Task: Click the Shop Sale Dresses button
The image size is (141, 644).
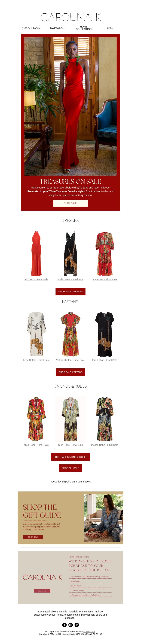Action: point(70,291)
